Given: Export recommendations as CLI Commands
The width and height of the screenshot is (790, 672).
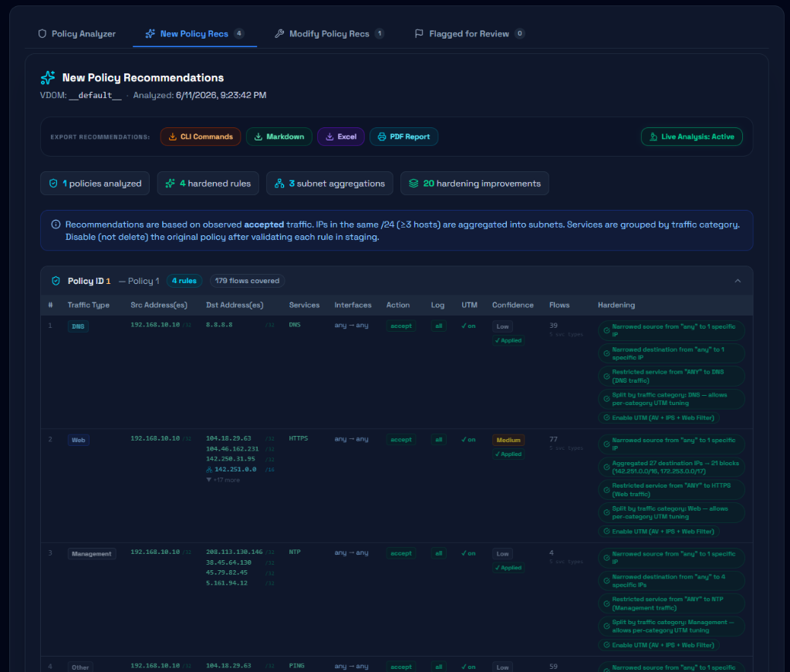Looking at the screenshot, I should (201, 137).
